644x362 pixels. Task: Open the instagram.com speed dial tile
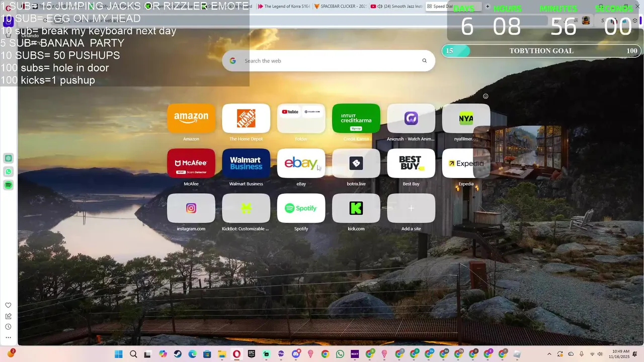pos(191,208)
